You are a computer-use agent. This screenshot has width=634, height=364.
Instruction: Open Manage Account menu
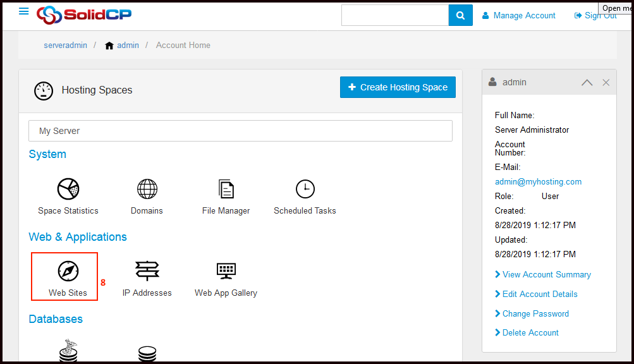(x=518, y=15)
